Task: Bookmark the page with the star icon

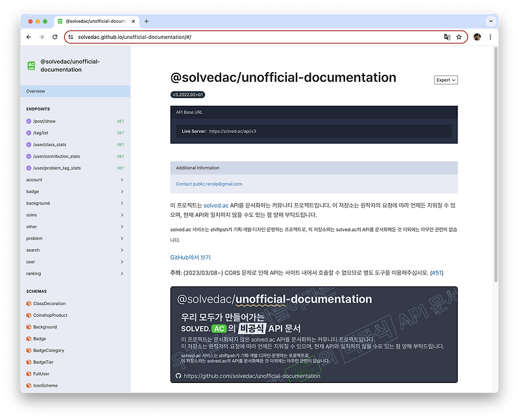Action: pyautogui.click(x=459, y=37)
